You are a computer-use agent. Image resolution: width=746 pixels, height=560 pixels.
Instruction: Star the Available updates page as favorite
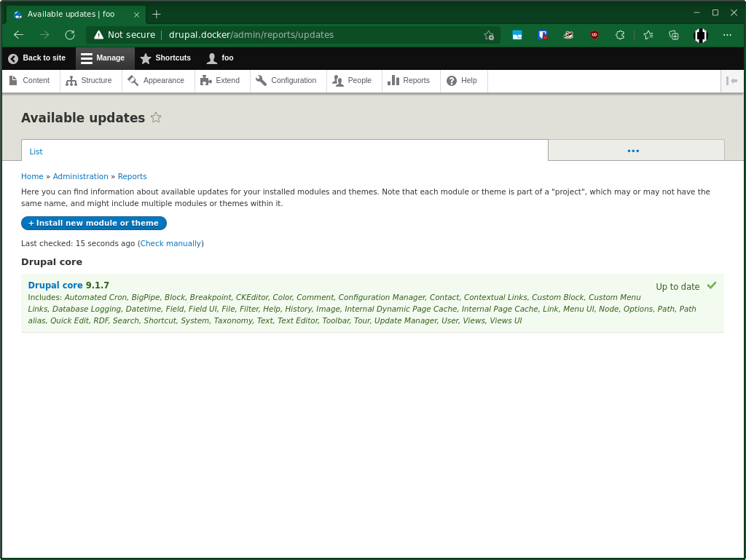click(x=156, y=117)
